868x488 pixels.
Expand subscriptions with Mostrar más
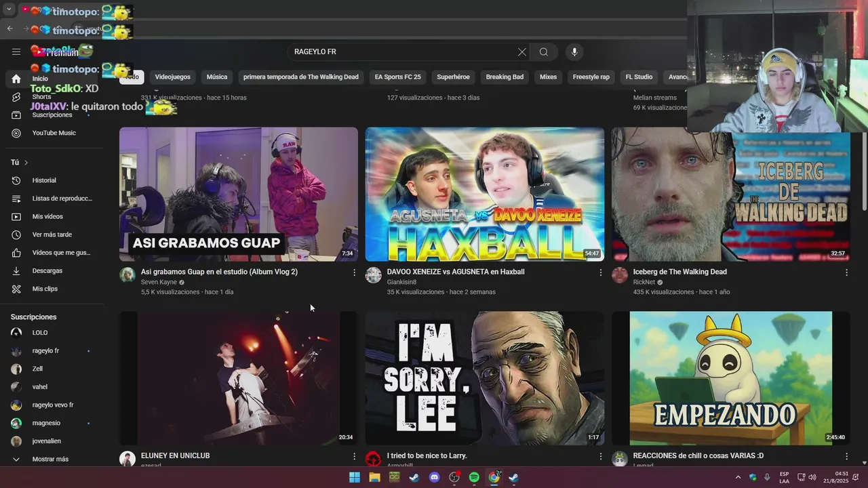click(x=52, y=459)
